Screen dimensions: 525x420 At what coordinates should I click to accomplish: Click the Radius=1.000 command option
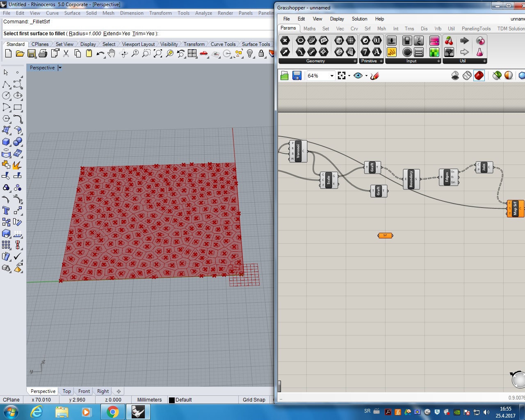coord(85,34)
